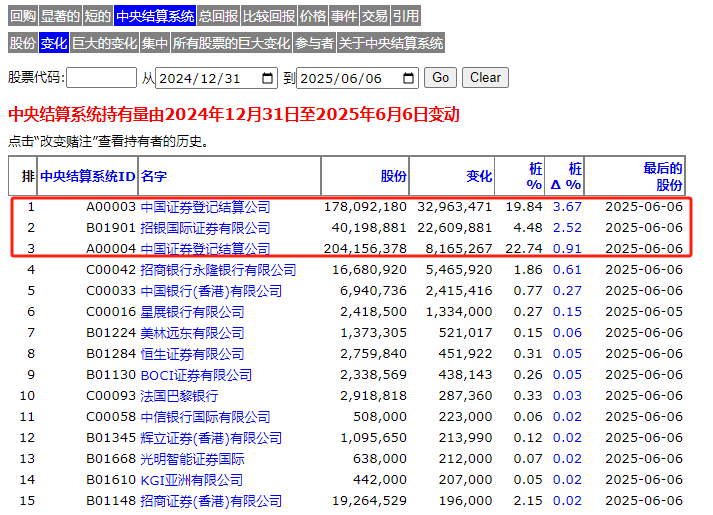Select change value 22,609,881
Viewport: 713px width, 515px height.
point(455,228)
